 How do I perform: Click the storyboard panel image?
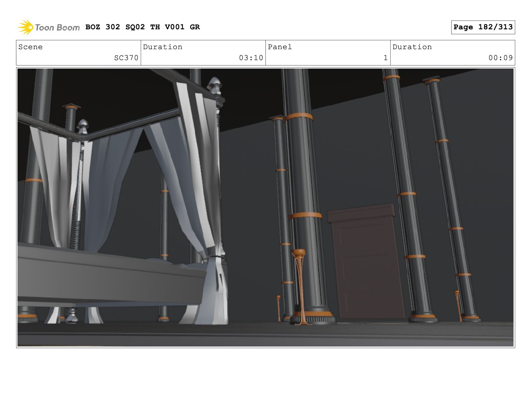[x=265, y=208]
